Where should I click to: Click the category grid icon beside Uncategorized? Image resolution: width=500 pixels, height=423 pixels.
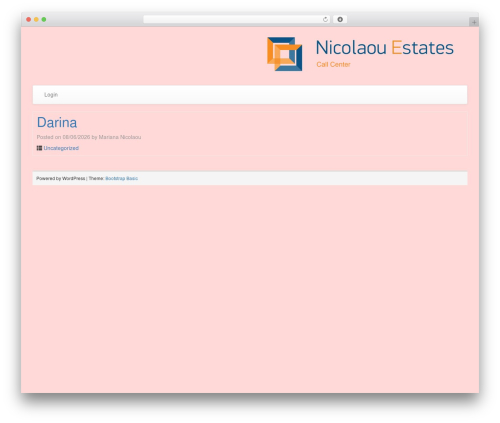(39, 148)
